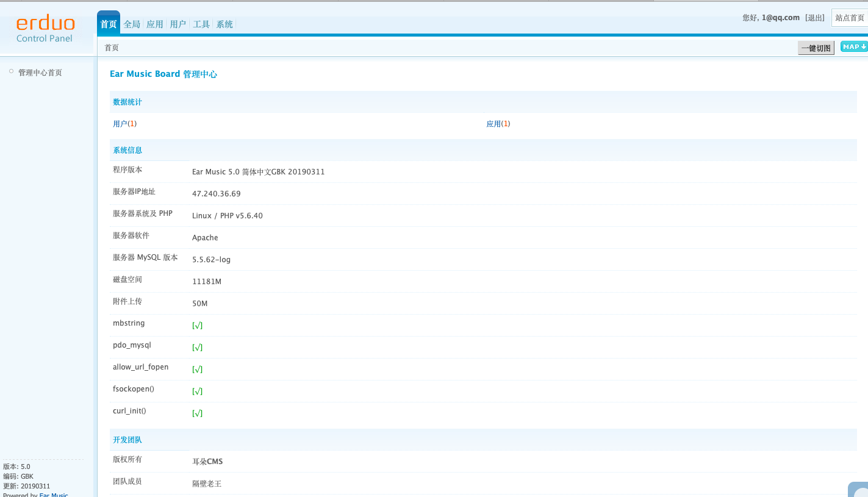Open the chat widget in bottom-right corner

(x=858, y=490)
